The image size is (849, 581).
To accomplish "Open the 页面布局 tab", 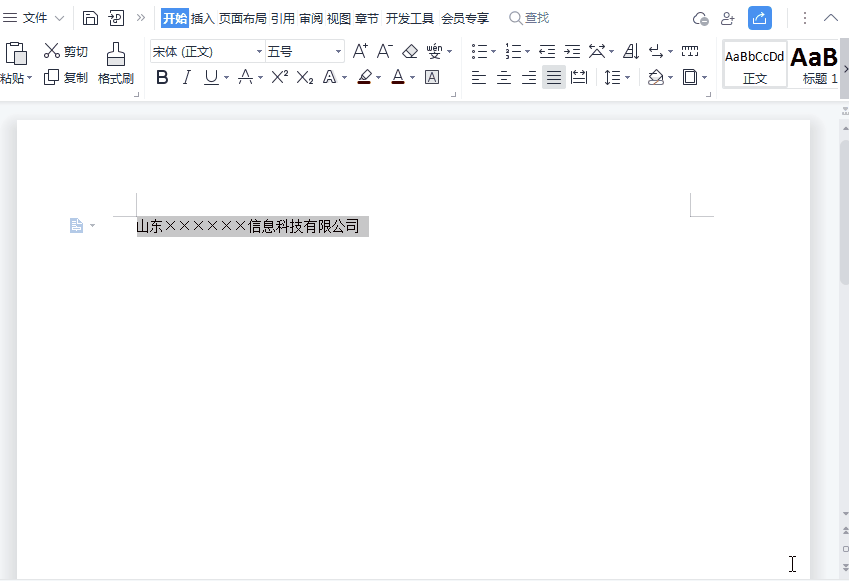I will pyautogui.click(x=243, y=18).
